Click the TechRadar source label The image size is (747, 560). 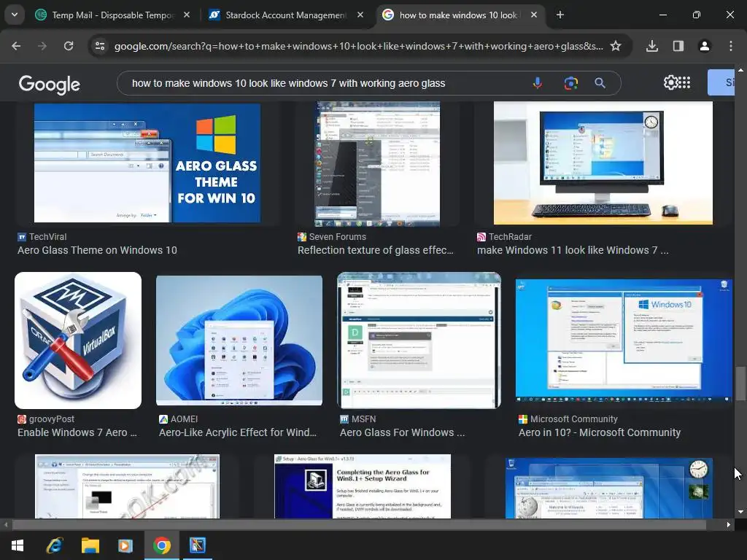point(510,237)
